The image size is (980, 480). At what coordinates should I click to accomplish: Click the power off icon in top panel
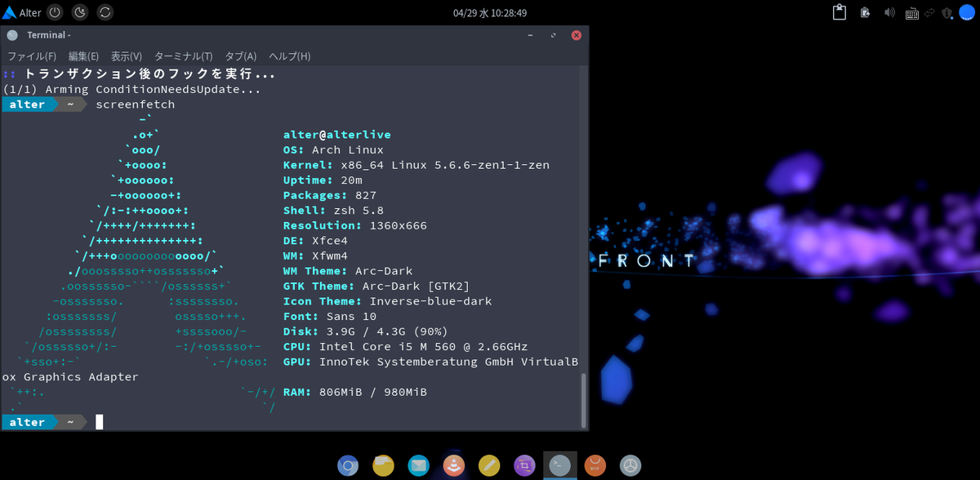point(55,12)
